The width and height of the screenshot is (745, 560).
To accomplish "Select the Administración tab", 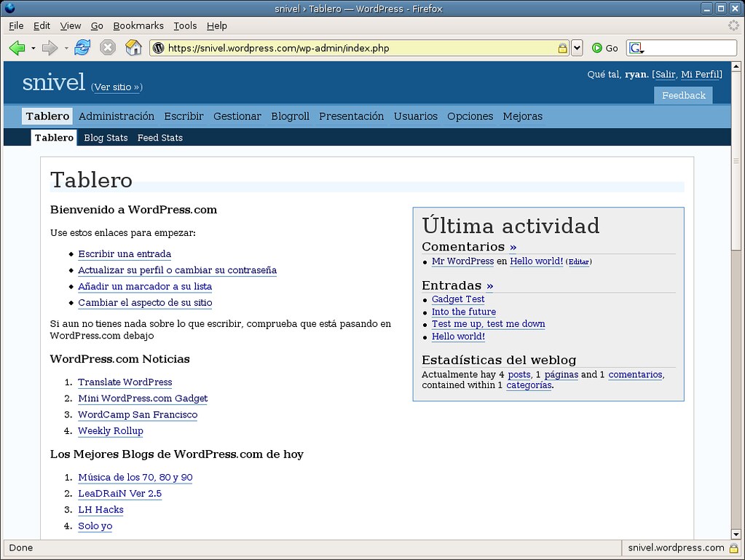I will coord(117,117).
